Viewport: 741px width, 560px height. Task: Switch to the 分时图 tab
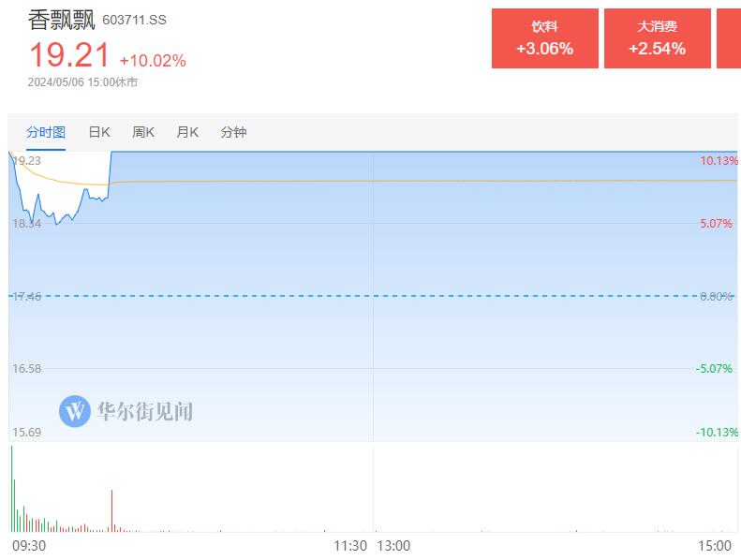click(46, 132)
